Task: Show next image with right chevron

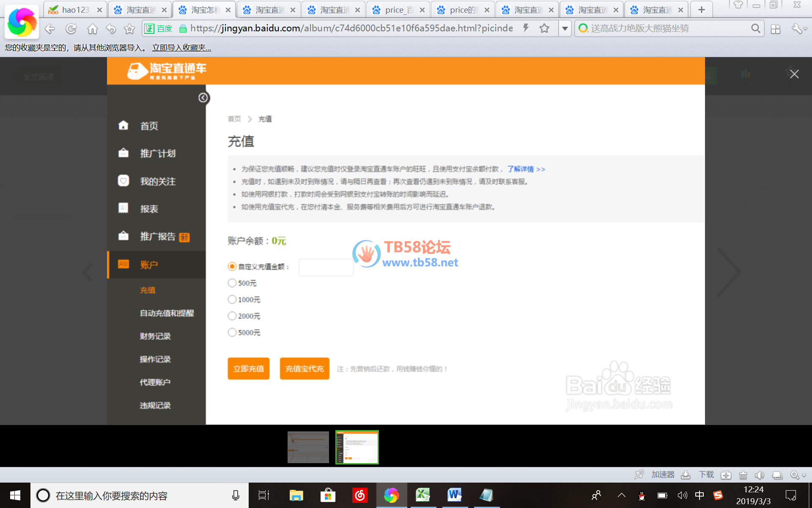Action: [x=728, y=272]
